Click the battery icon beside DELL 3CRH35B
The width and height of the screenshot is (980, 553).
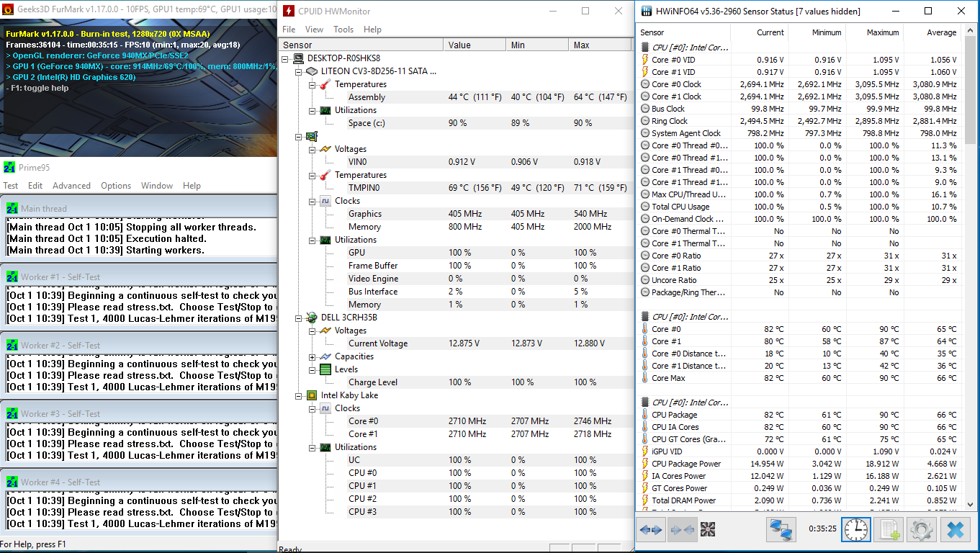(x=312, y=318)
